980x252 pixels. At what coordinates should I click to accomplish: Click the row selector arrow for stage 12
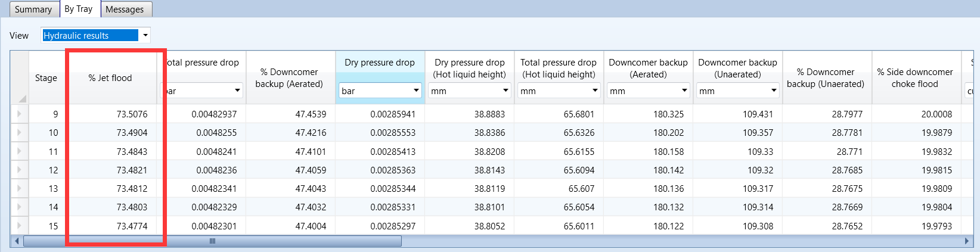19,170
